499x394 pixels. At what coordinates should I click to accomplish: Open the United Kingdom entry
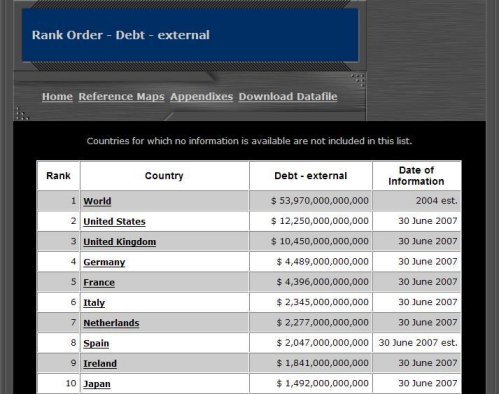(x=120, y=242)
